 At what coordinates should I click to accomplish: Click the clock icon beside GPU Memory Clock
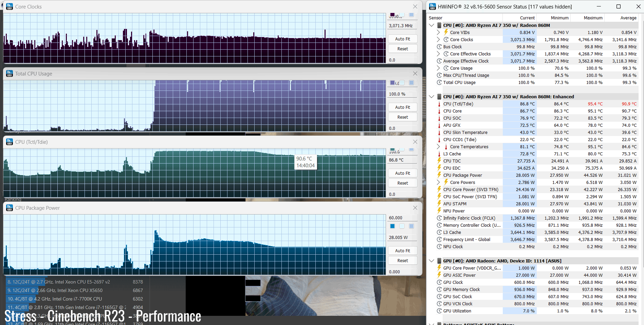pyautogui.click(x=439, y=289)
